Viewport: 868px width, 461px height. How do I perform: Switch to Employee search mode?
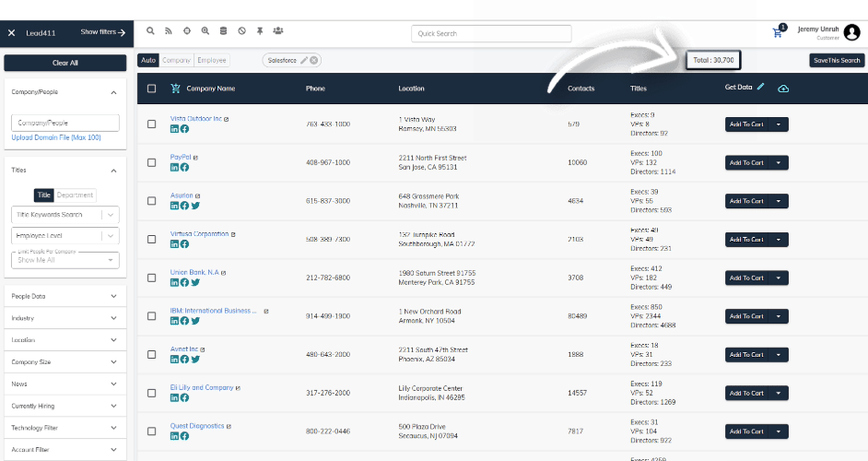[x=211, y=61]
